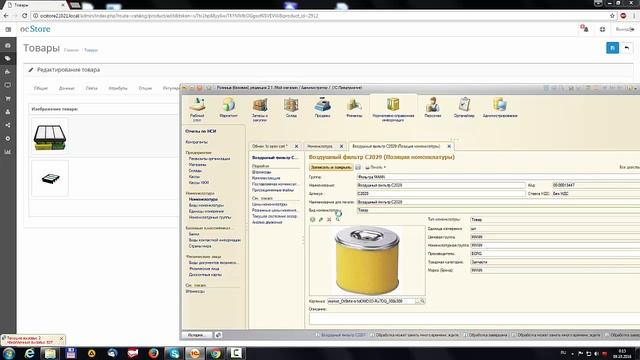
Task: Click blue Save button in ocStore
Action: [x=612, y=48]
